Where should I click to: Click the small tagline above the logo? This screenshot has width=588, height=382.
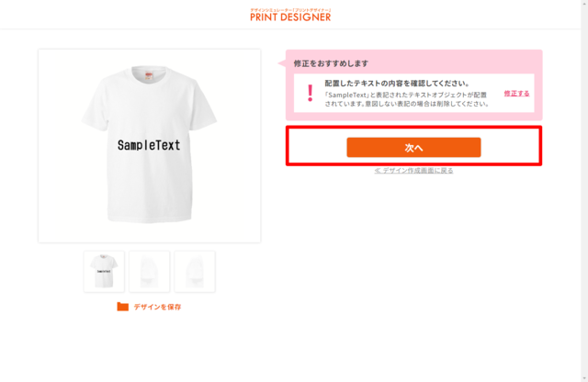(x=290, y=10)
